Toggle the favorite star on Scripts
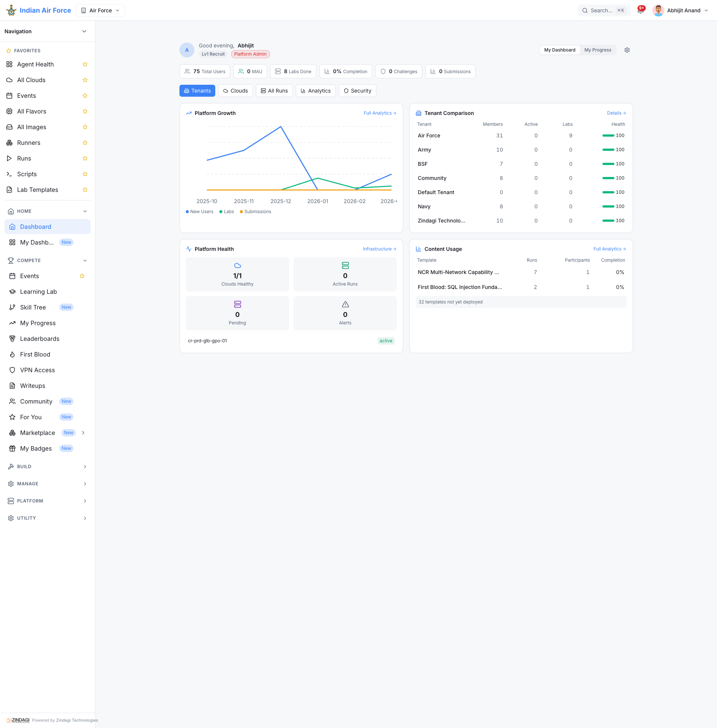 click(85, 174)
